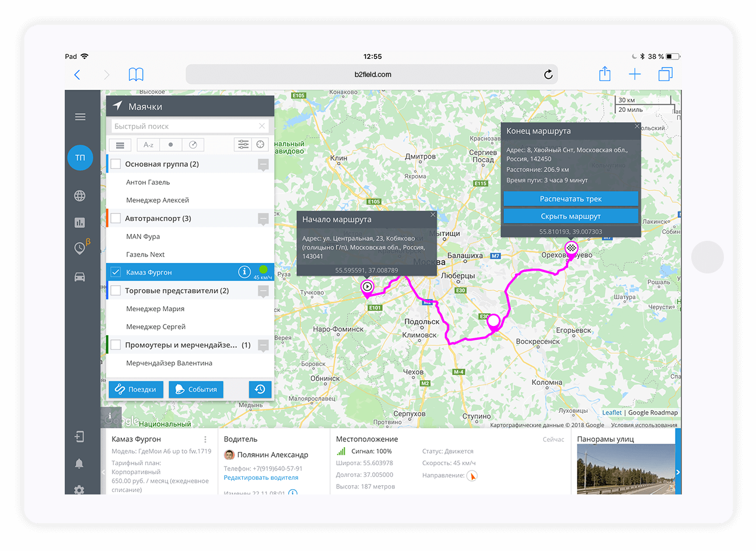The height and width of the screenshot is (551, 756).
Task: Sort the trackers by speed gauge icon
Action: click(193, 145)
